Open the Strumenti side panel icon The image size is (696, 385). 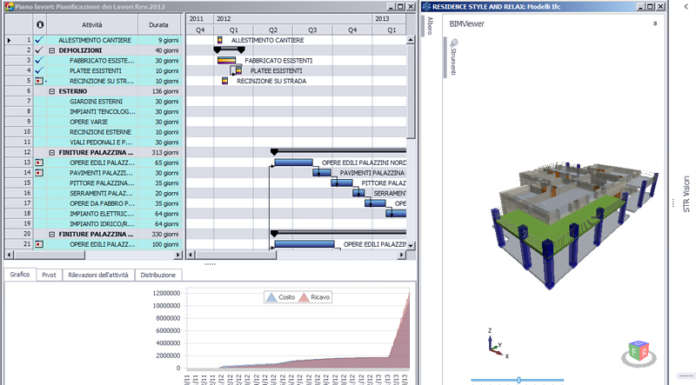(x=454, y=57)
